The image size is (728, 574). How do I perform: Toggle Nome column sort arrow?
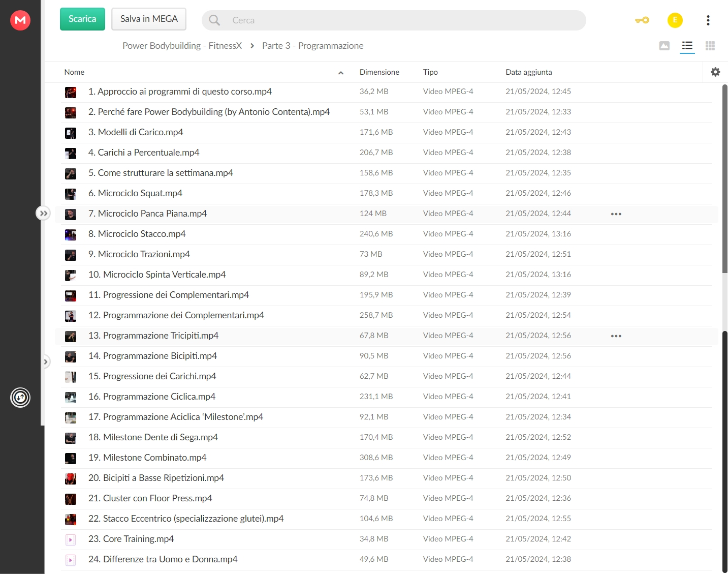341,73
